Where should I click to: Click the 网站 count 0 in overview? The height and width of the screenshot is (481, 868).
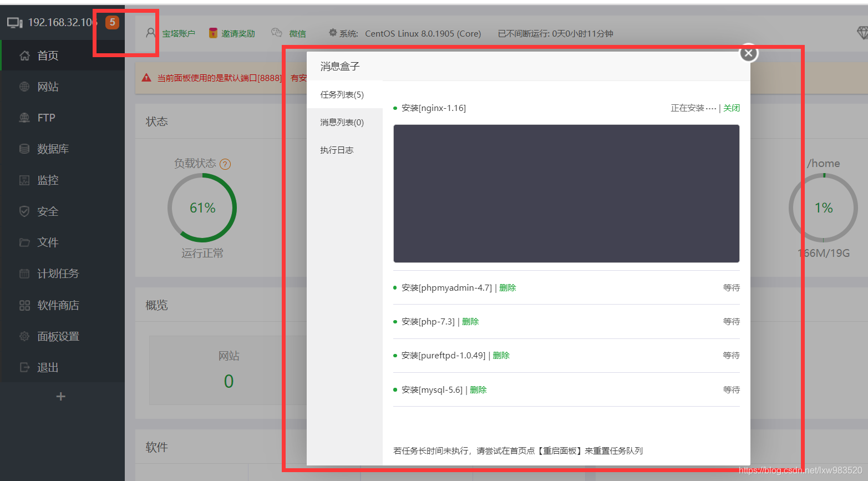[x=229, y=381]
